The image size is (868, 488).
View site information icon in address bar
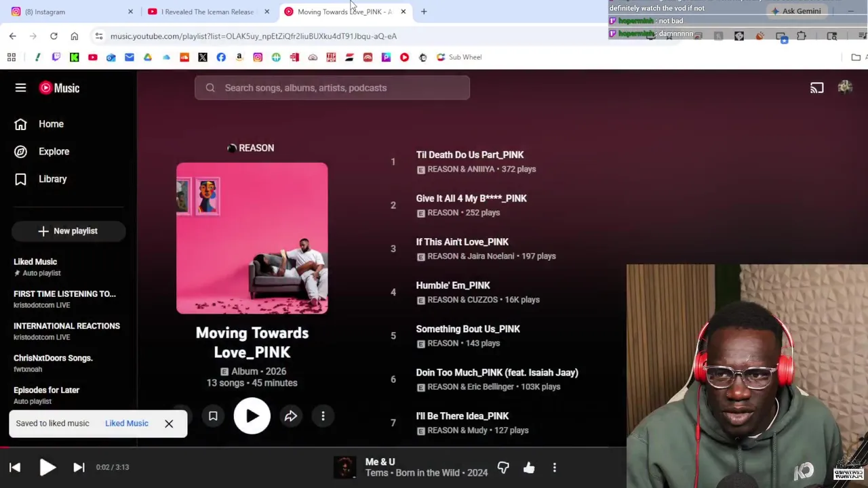coord(99,36)
